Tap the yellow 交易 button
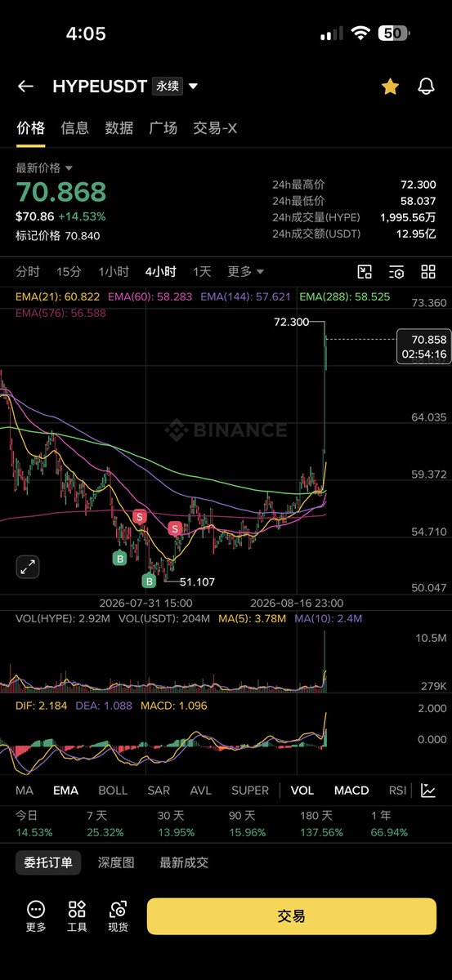The height and width of the screenshot is (980, 452). click(x=292, y=916)
